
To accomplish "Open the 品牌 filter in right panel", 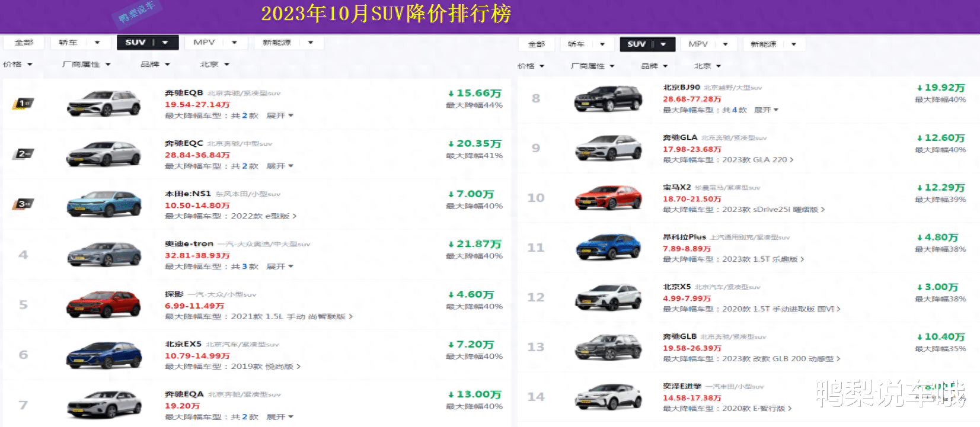I will [x=655, y=66].
